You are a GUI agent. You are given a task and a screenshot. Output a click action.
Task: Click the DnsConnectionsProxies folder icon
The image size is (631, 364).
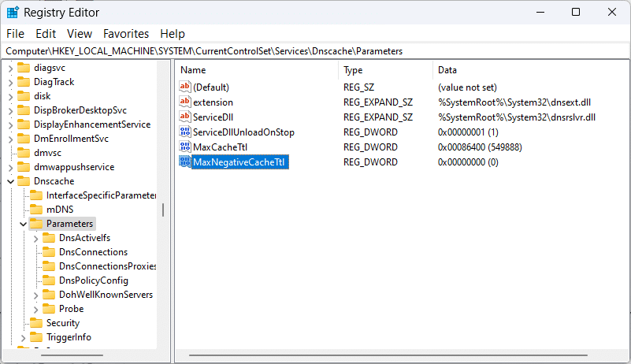click(49, 266)
